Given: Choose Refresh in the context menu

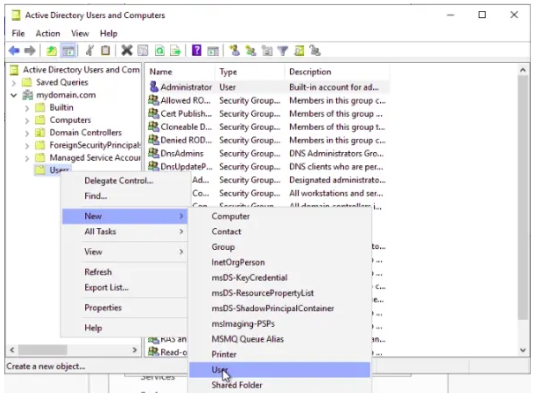Looking at the screenshot, I should (125, 272).
